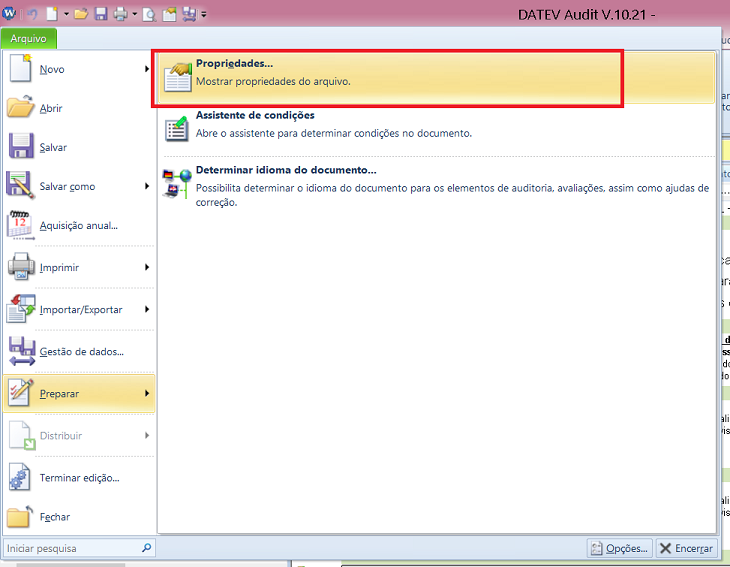Click the new document icon in the top toolbar
This screenshot has height=567, width=730.
pyautogui.click(x=52, y=14)
